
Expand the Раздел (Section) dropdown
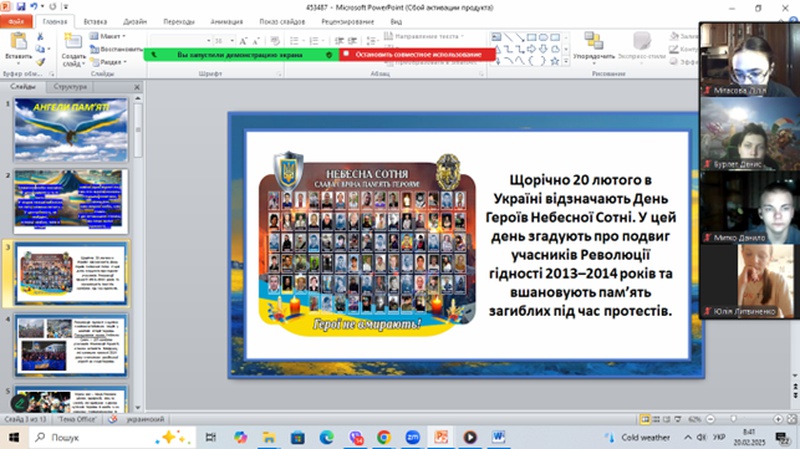click(x=113, y=61)
